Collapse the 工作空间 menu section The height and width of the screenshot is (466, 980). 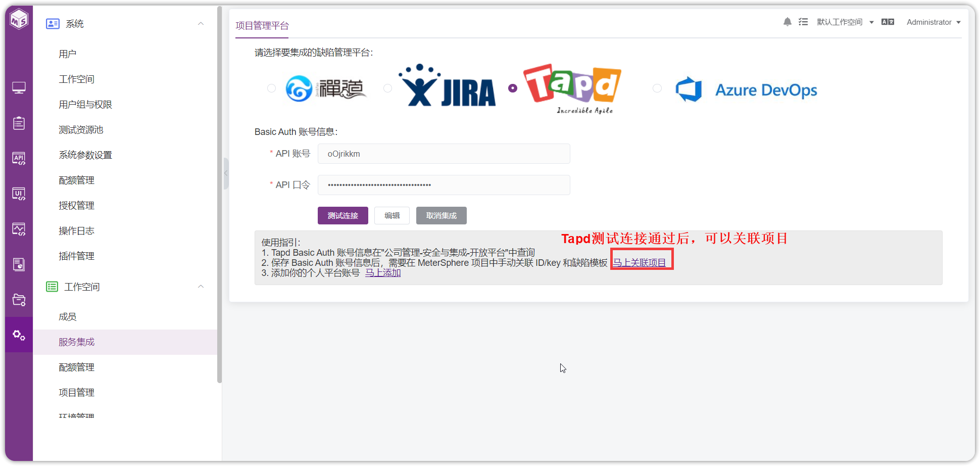[201, 287]
